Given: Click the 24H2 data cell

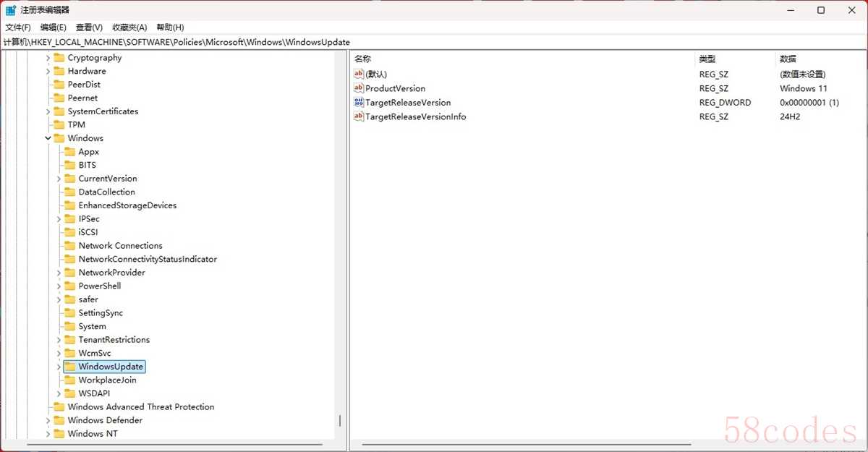Looking at the screenshot, I should click(x=790, y=116).
